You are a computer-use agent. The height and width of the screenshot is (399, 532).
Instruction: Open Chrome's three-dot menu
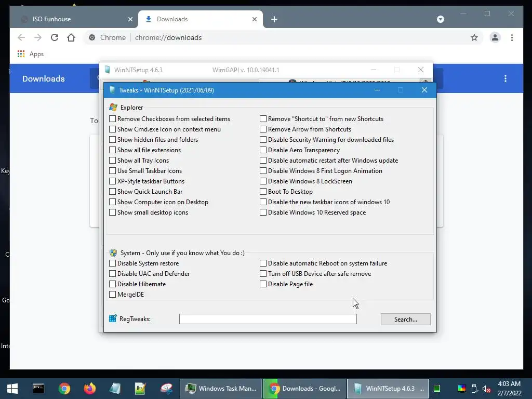click(x=512, y=37)
